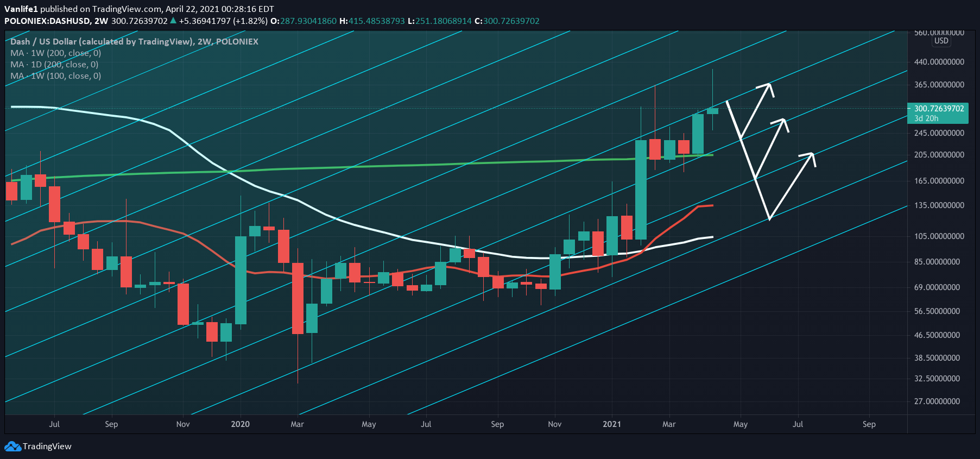Click the first Jul label left of Sep 2019
This screenshot has height=459, width=980.
tap(54, 424)
